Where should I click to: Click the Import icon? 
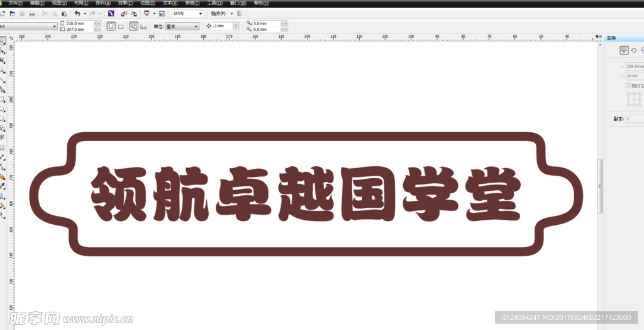[x=124, y=14]
